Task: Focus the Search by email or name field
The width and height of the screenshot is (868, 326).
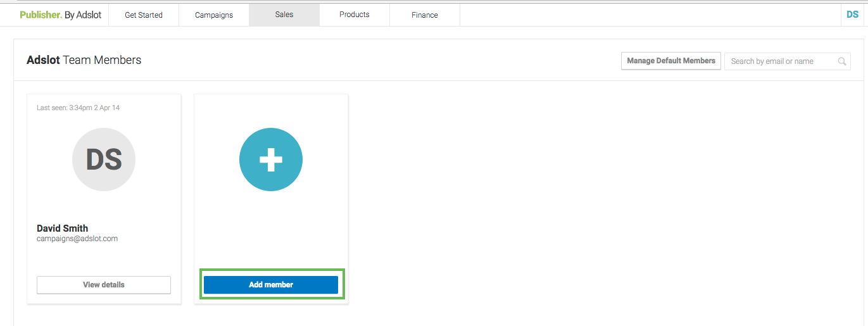Action: tap(787, 61)
